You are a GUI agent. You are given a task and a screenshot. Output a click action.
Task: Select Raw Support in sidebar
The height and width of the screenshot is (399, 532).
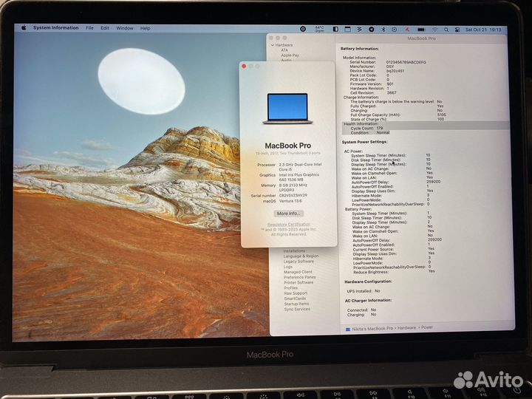click(x=296, y=293)
